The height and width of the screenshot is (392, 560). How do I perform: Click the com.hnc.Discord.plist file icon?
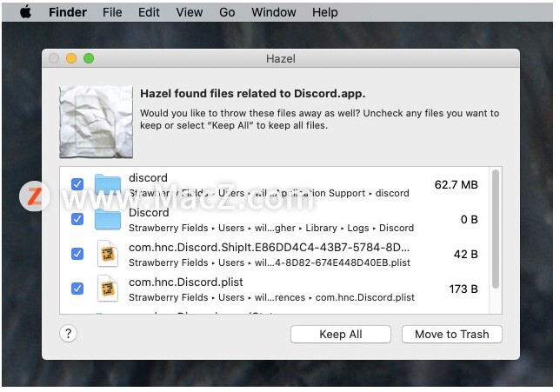pos(108,289)
